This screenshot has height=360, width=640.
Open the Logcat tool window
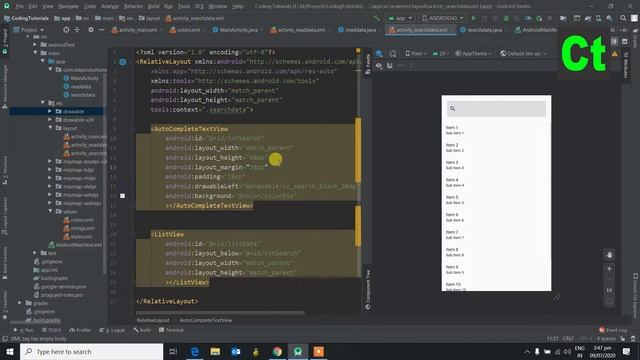click(112, 330)
